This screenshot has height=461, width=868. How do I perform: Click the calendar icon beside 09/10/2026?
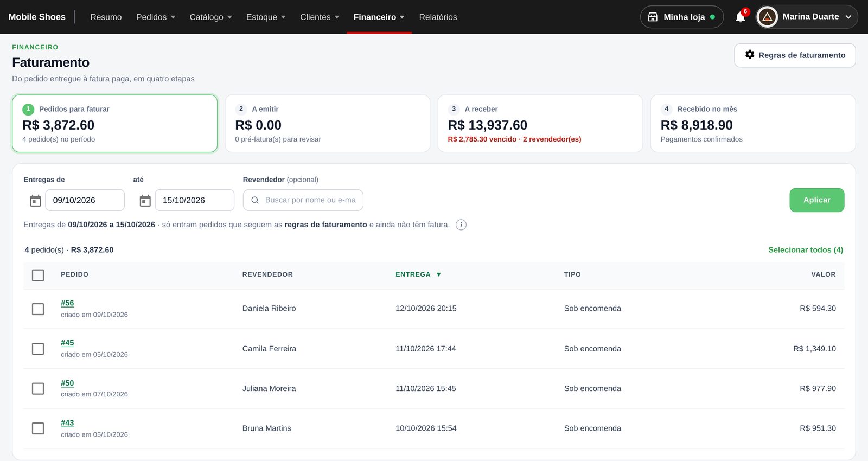[x=35, y=201]
